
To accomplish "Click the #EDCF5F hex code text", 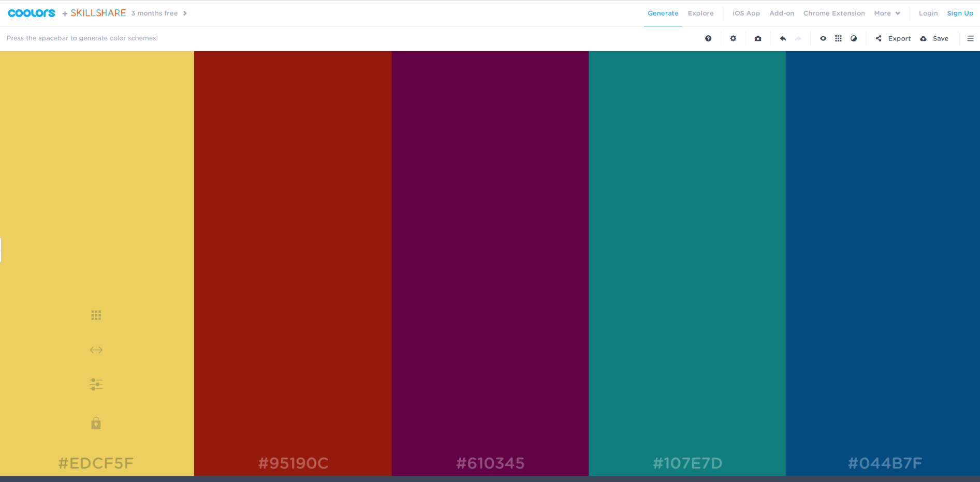I will [96, 463].
